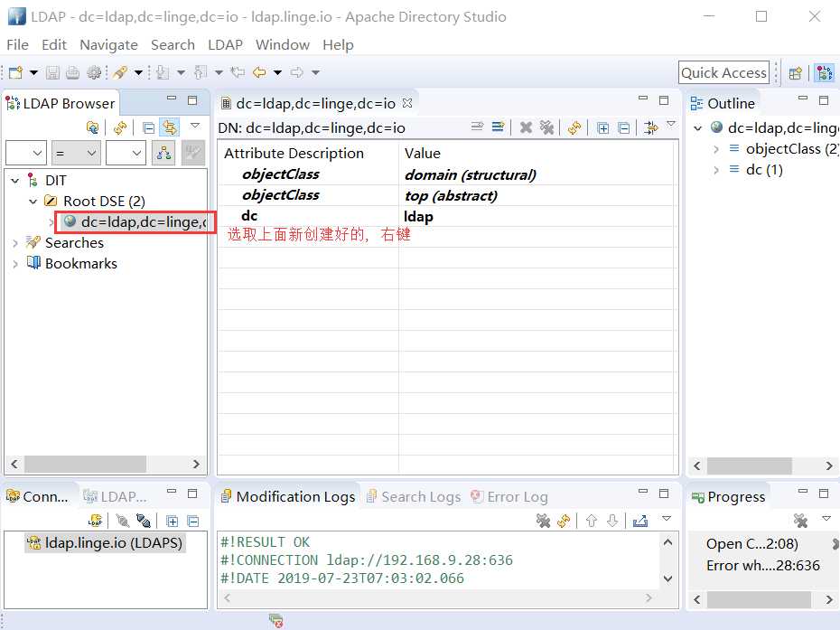The width and height of the screenshot is (840, 630).
Task: Switch to the Error Log tab
Action: [509, 497]
